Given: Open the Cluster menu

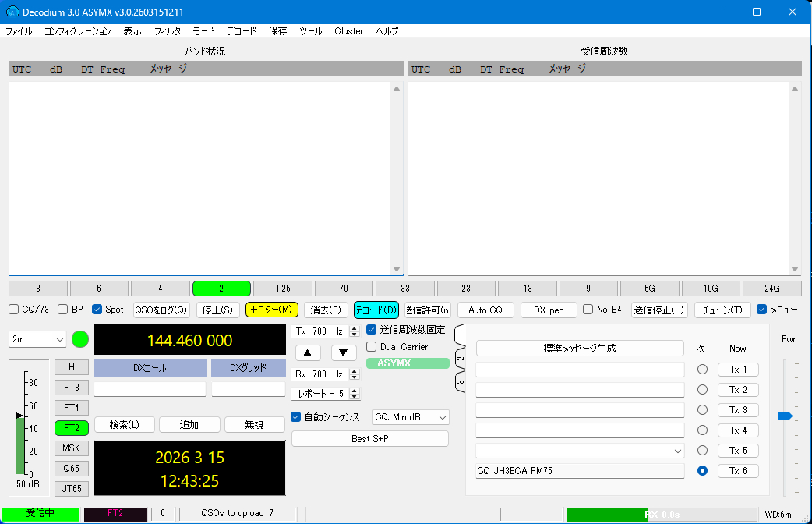Looking at the screenshot, I should point(348,31).
